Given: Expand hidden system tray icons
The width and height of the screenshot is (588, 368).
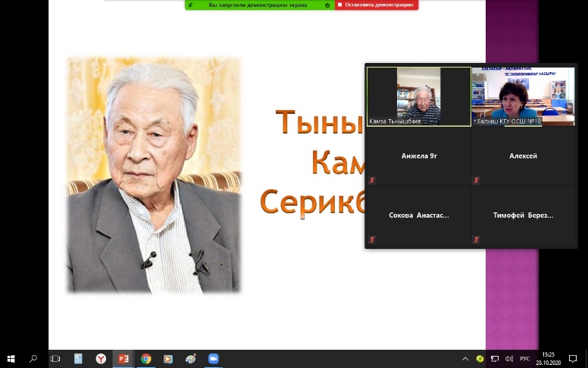Looking at the screenshot, I should click(465, 359).
